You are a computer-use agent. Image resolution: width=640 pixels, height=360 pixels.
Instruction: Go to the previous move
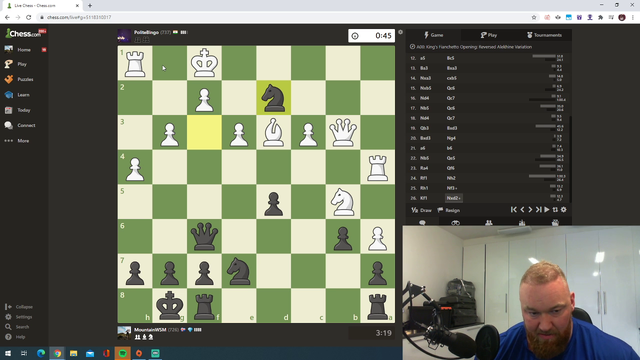click(x=522, y=210)
